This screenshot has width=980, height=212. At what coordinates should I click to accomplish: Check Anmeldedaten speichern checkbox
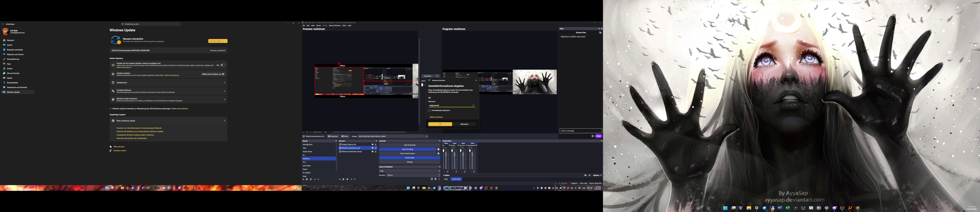(x=430, y=111)
